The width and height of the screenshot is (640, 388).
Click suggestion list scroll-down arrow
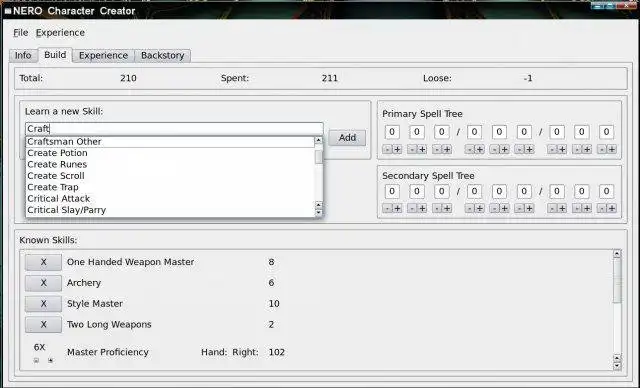(319, 212)
